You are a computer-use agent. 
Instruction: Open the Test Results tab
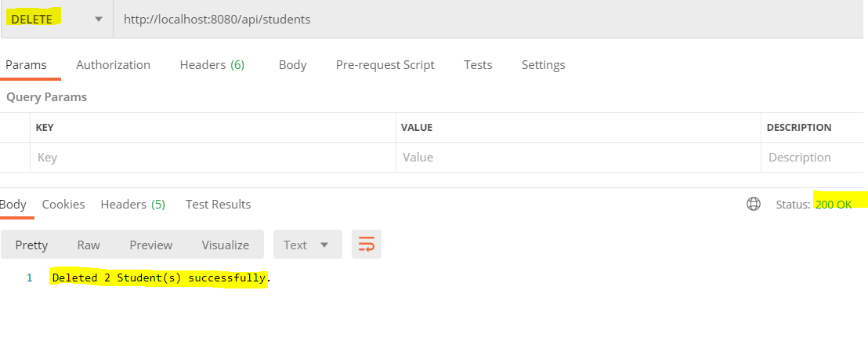tap(218, 204)
